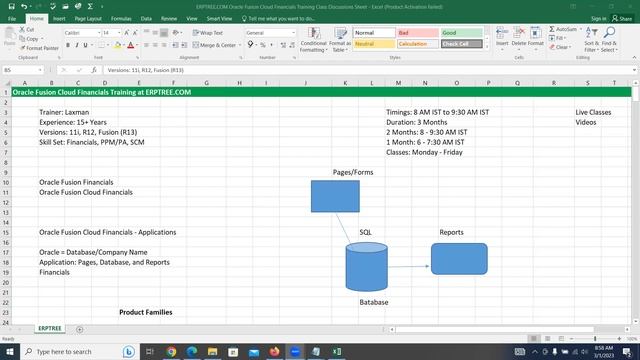Open Conditional Formatting menu

pos(313,40)
